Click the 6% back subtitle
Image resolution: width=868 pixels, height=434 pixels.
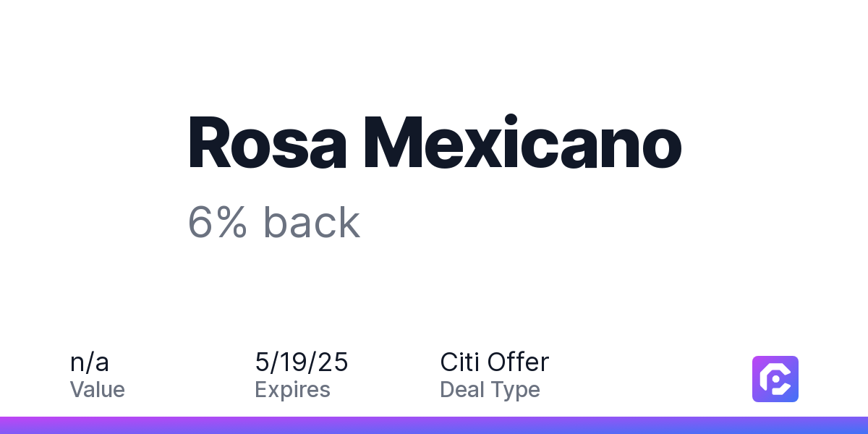click(274, 222)
